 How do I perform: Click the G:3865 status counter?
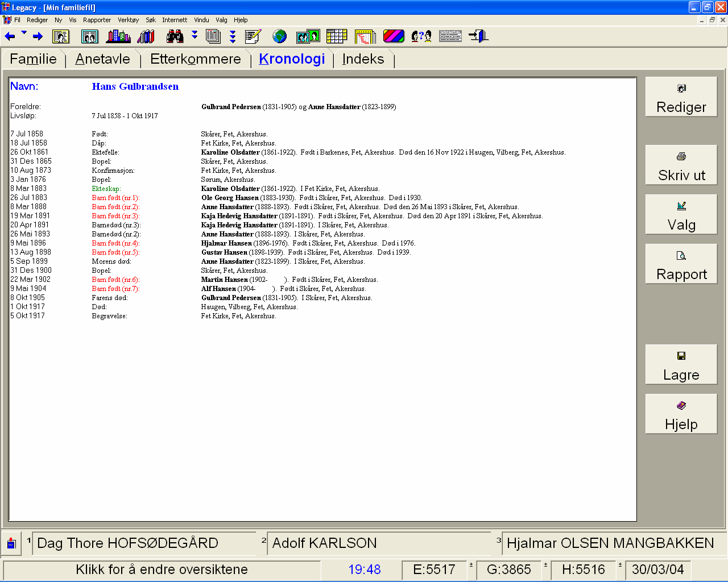[x=509, y=569]
